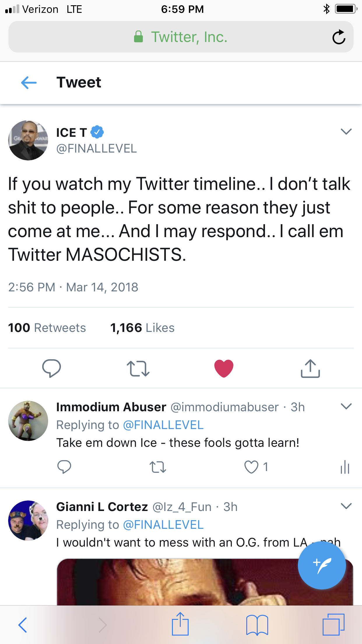Like Immodium Abuser's reply

(251, 467)
